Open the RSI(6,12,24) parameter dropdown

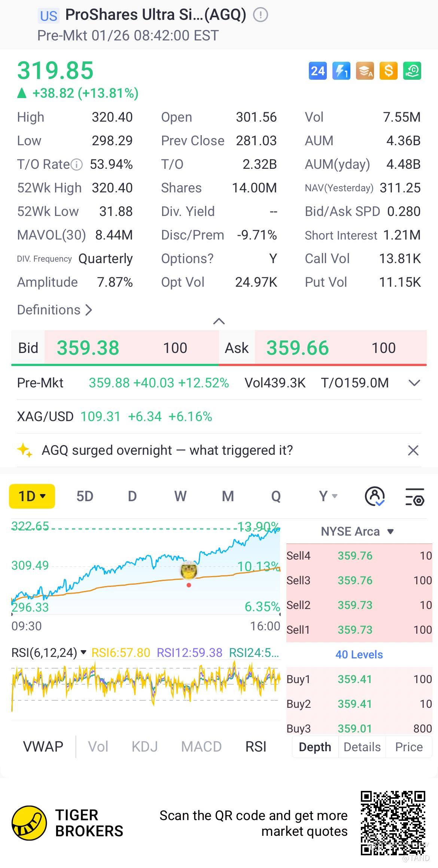coord(49,653)
